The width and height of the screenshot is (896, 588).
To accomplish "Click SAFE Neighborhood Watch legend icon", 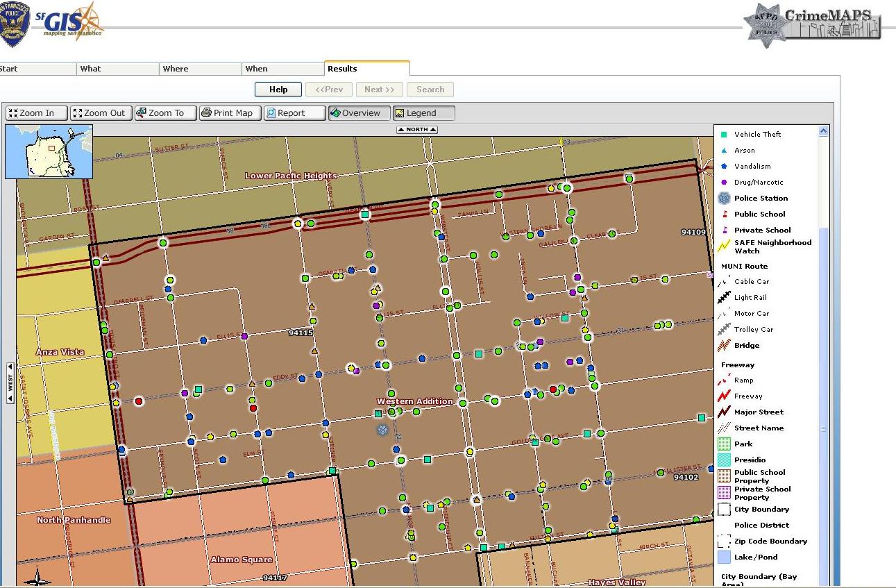I will (x=724, y=246).
